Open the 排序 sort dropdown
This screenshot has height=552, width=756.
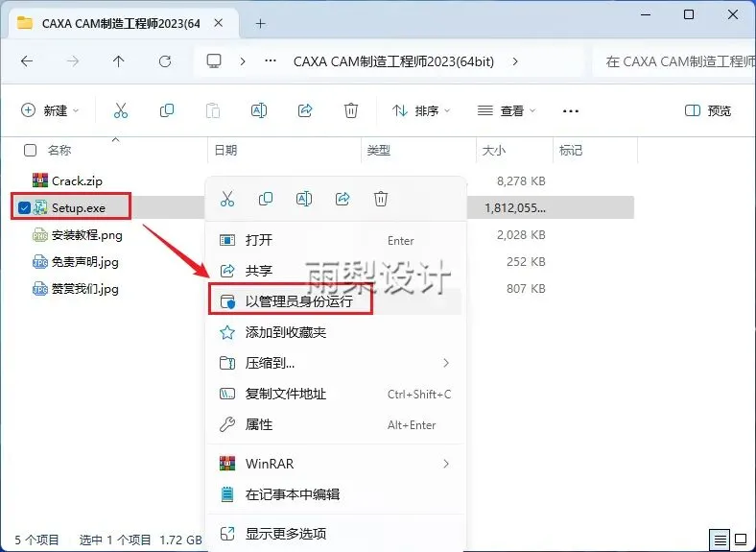[421, 111]
